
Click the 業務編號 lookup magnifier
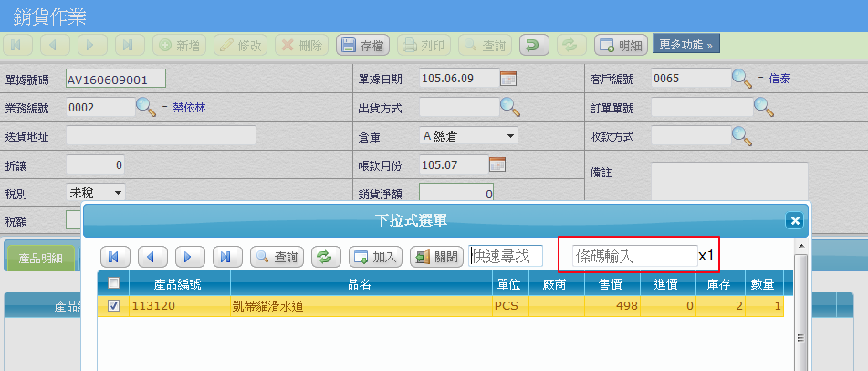146,107
